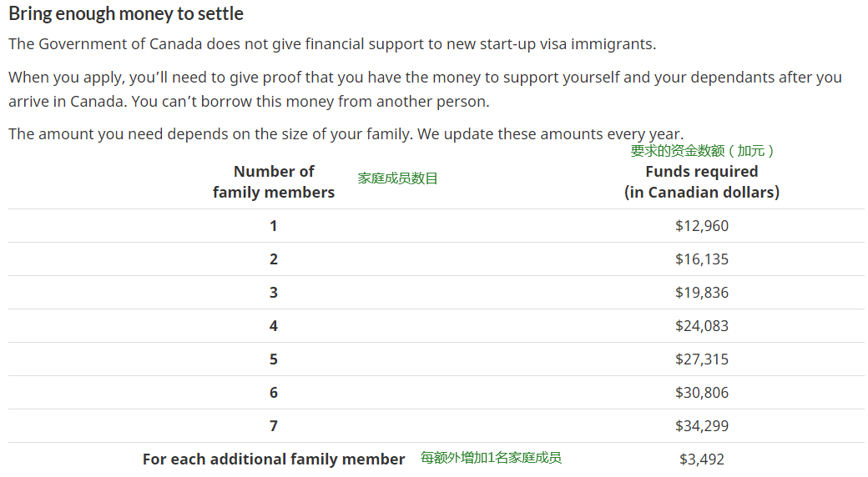Click 'For each additional family member' label

pos(274,459)
